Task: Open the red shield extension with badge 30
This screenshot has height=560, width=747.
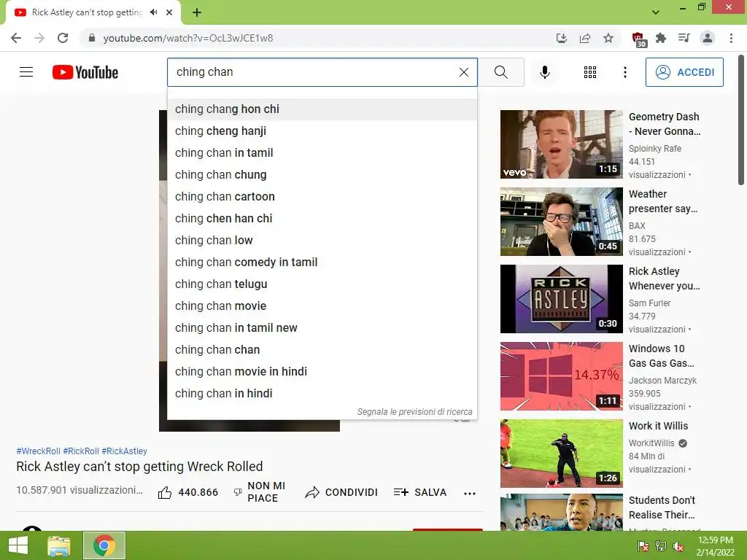Action: (638, 39)
